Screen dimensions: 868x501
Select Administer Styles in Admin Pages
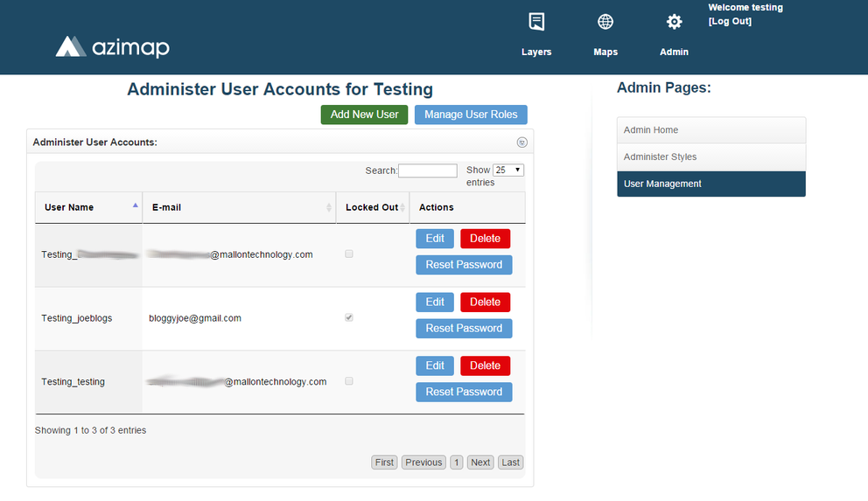click(710, 157)
